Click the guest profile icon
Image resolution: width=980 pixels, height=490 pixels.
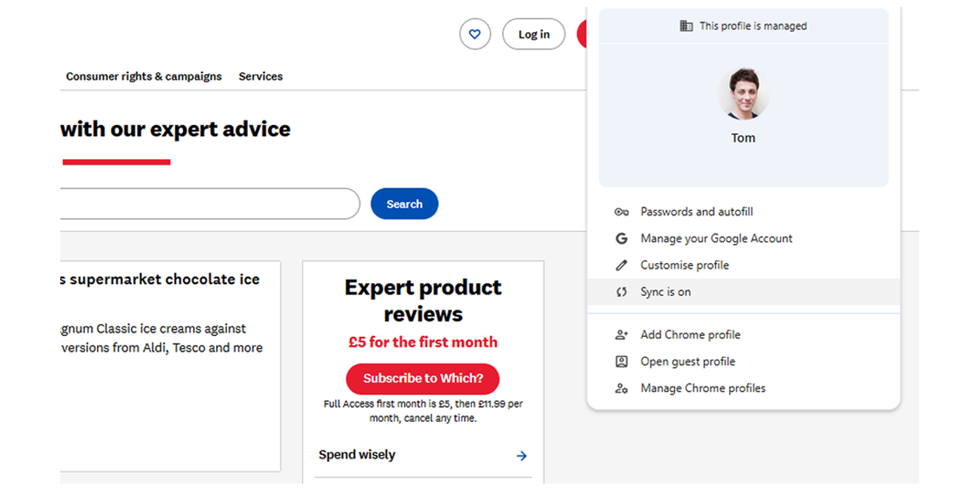[x=621, y=362]
